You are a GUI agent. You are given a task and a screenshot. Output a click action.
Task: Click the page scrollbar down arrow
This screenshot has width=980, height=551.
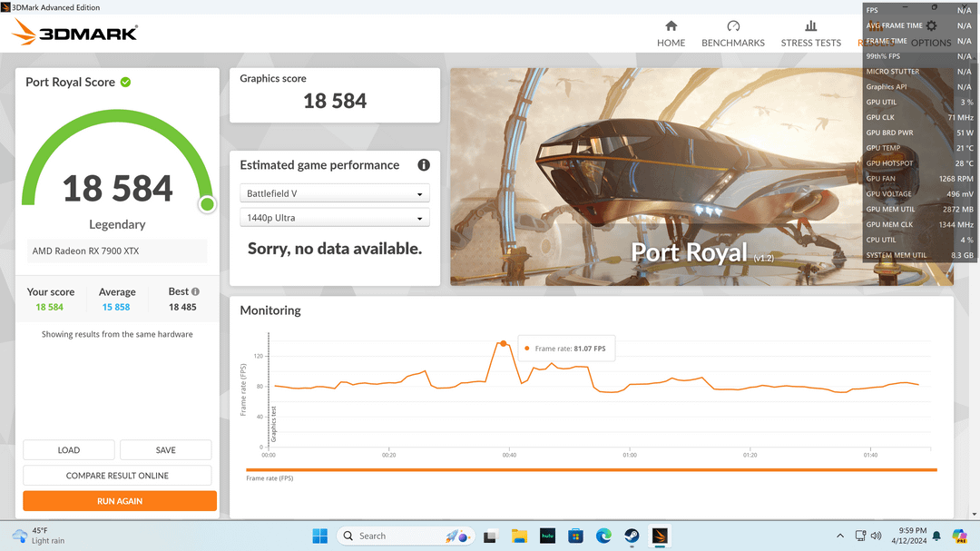click(x=975, y=515)
